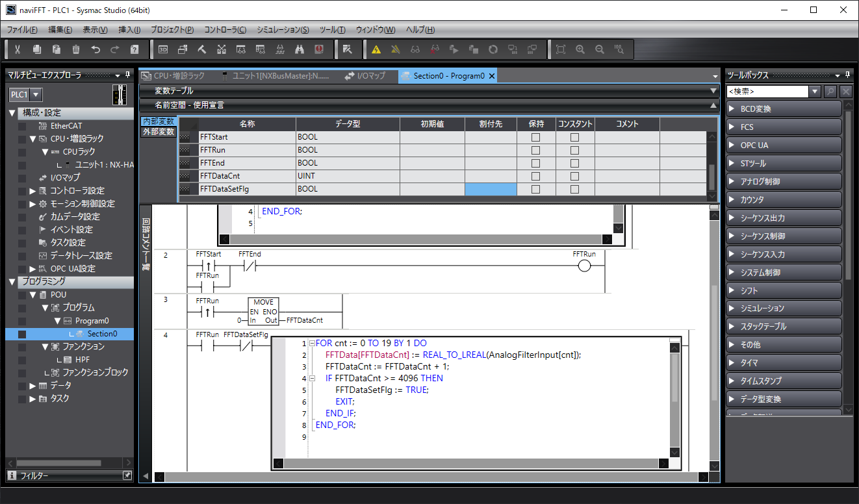
Task: Click the toolbox search magnifier button
Action: pos(830,92)
